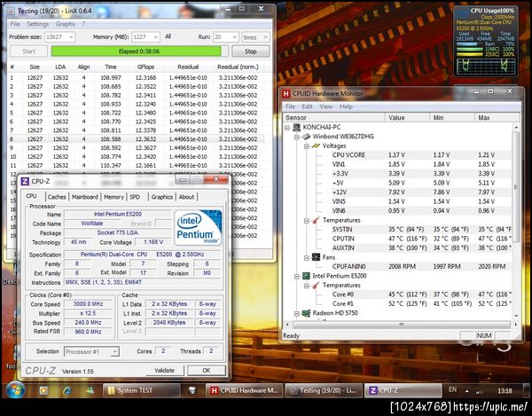This screenshot has width=532, height=416.
Task: Open the Problem size dropdown in LinX
Action: point(59,37)
